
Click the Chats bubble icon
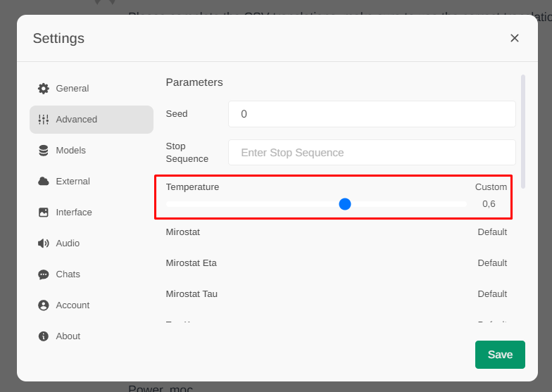44,274
